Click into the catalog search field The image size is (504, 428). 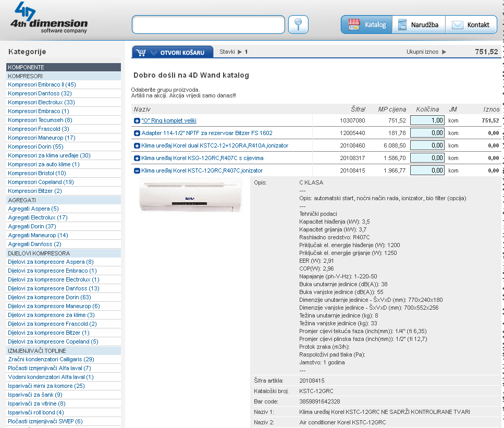click(208, 25)
